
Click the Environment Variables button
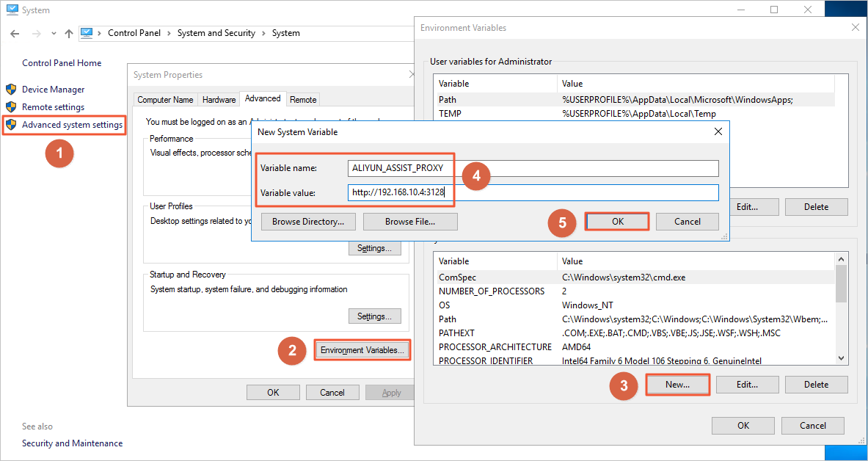point(362,350)
